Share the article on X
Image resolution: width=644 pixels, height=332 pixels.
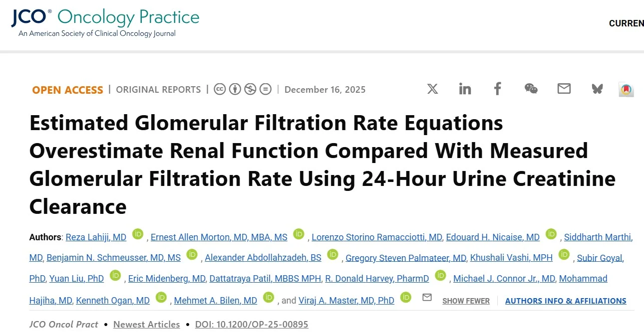click(x=432, y=89)
